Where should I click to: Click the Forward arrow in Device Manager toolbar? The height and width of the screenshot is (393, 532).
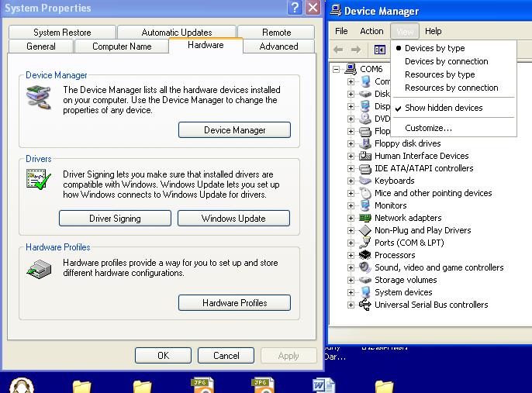tap(355, 50)
